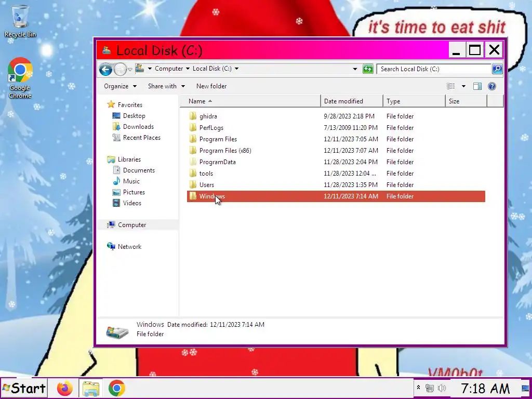Select the highlighted Windows folder icon

pyautogui.click(x=193, y=196)
